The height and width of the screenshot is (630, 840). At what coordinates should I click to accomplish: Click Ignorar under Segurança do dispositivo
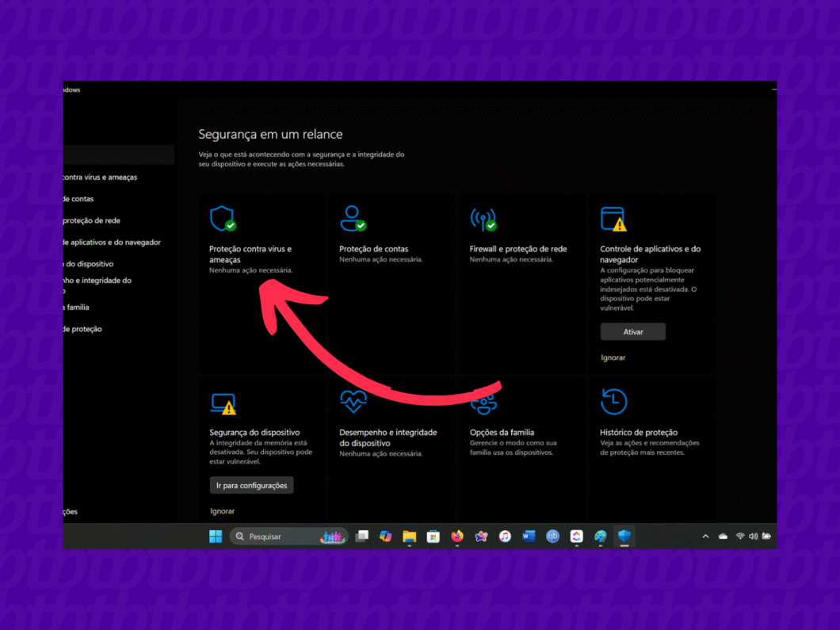(223, 511)
